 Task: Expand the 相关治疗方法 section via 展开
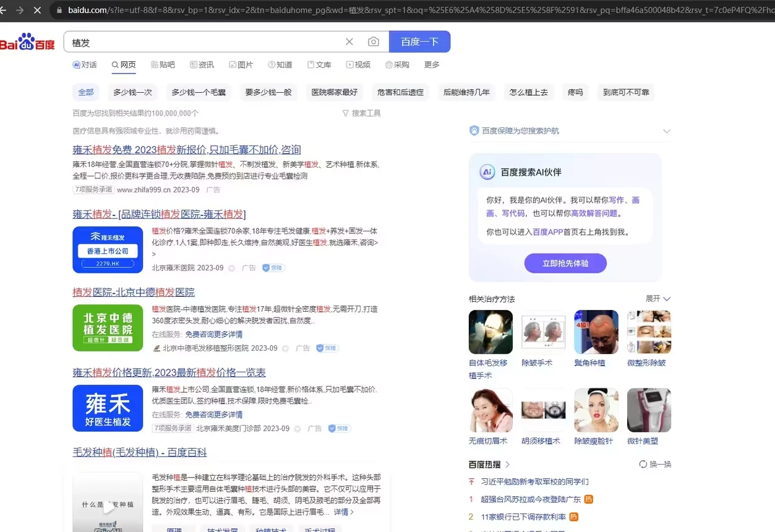click(x=658, y=299)
